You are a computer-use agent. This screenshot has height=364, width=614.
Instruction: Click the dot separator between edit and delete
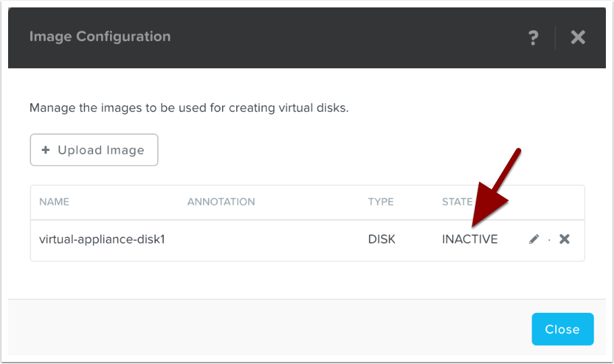(x=549, y=240)
